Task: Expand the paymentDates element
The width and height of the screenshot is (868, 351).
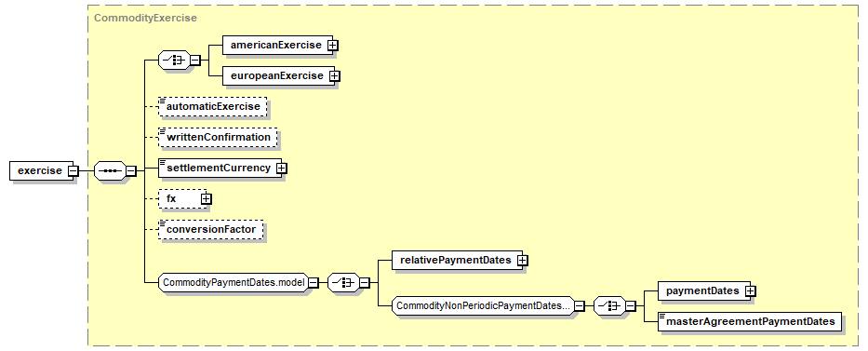Action: (x=751, y=290)
